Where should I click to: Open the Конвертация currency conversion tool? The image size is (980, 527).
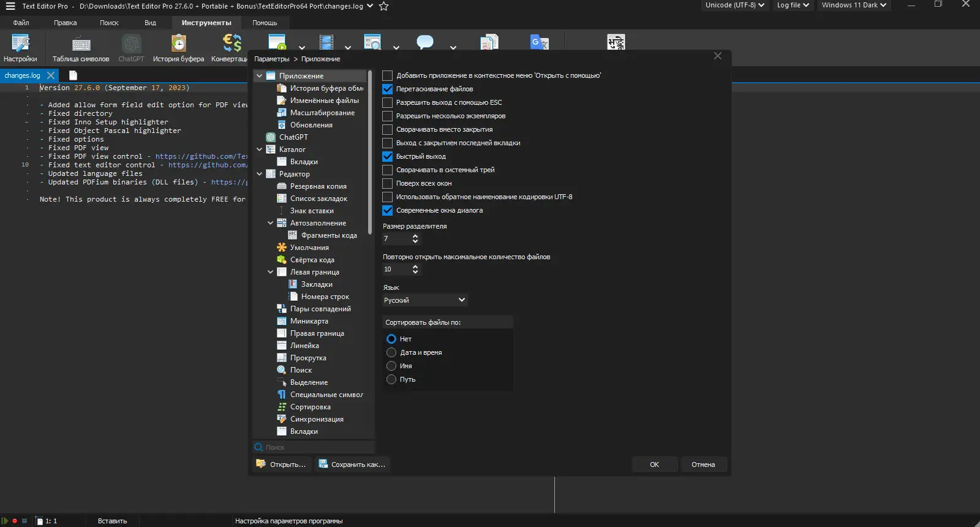pyautogui.click(x=230, y=48)
